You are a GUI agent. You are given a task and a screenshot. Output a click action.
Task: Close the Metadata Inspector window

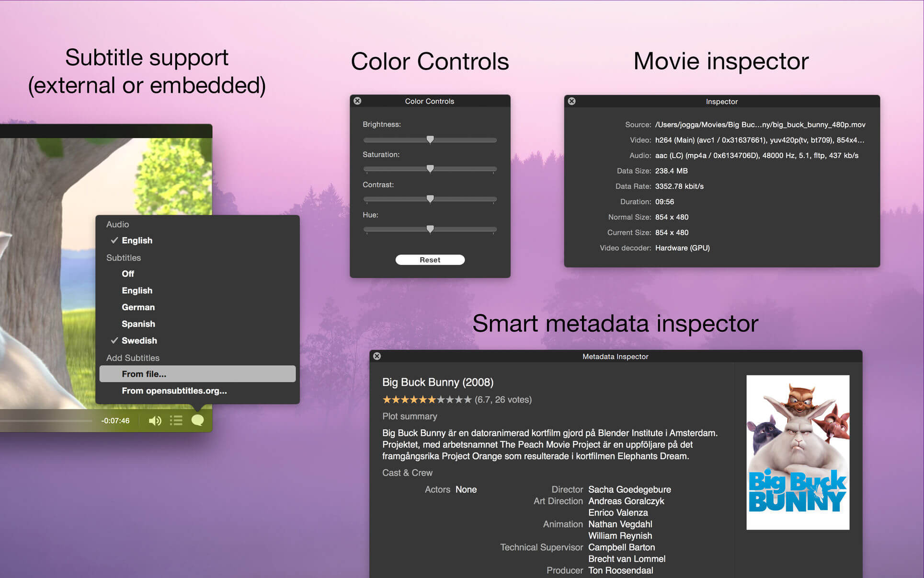tap(377, 356)
